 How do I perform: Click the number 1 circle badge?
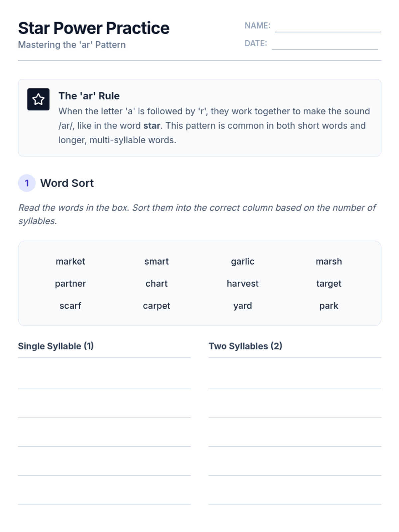(27, 183)
